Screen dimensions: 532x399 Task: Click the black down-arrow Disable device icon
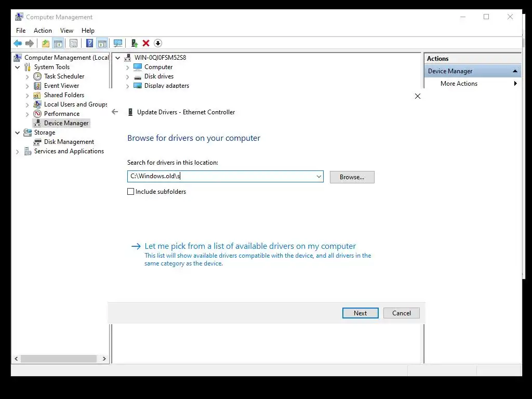click(158, 43)
